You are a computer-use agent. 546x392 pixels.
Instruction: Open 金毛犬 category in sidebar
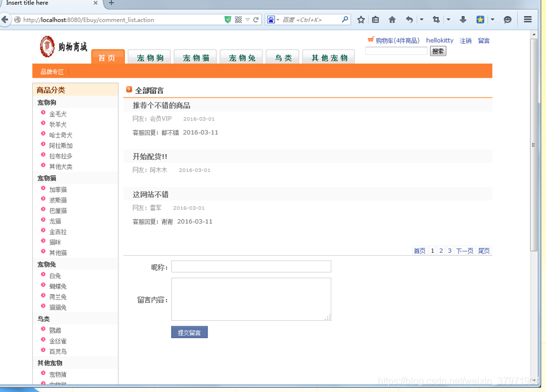(58, 114)
